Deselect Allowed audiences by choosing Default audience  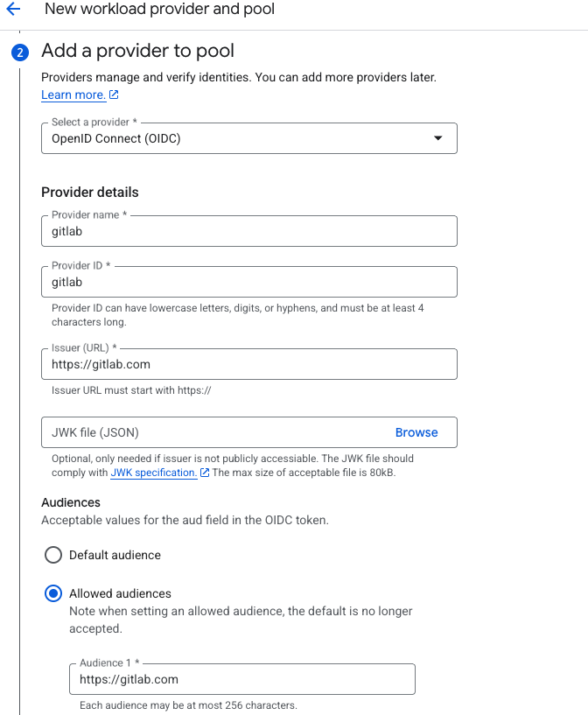(x=52, y=555)
